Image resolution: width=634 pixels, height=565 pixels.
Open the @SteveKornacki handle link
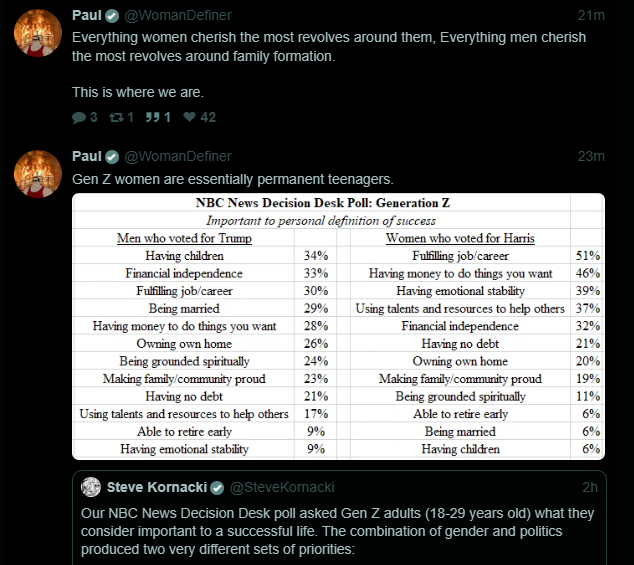(x=282, y=487)
